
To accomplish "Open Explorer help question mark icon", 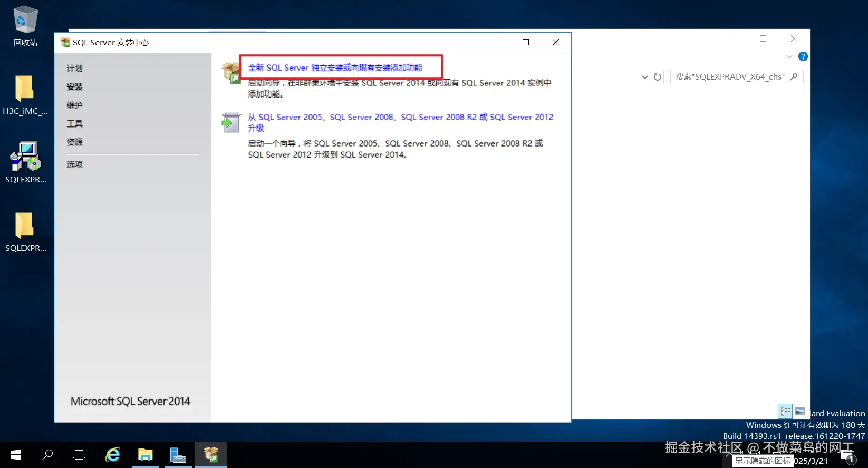I will 803,56.
